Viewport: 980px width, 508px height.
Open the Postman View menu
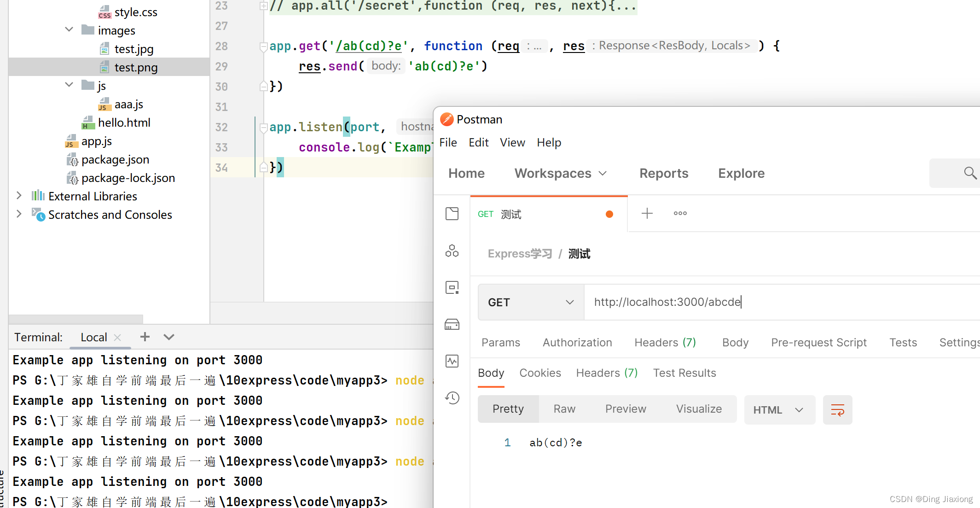point(512,143)
